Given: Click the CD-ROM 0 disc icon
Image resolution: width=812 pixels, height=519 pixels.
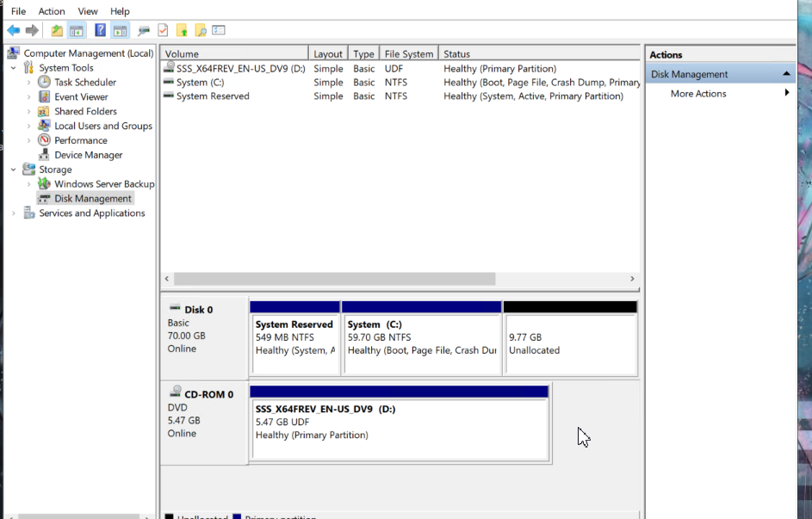Looking at the screenshot, I should [x=176, y=392].
